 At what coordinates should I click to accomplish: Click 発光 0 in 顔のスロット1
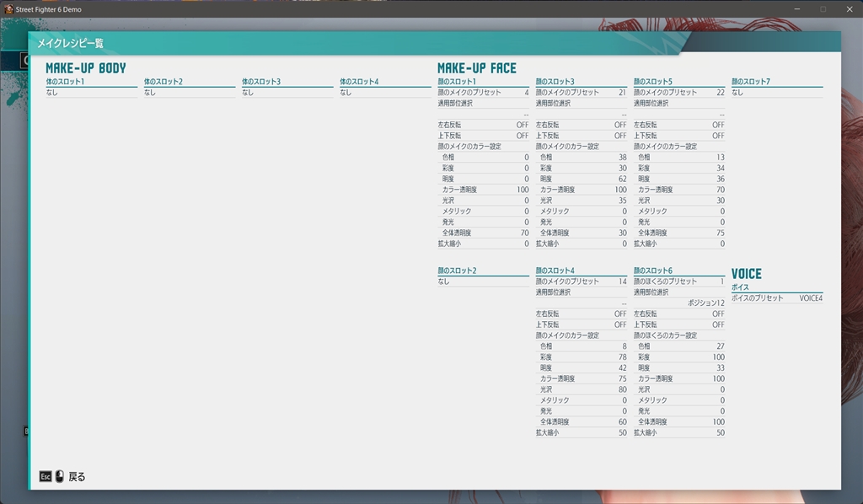pos(483,222)
